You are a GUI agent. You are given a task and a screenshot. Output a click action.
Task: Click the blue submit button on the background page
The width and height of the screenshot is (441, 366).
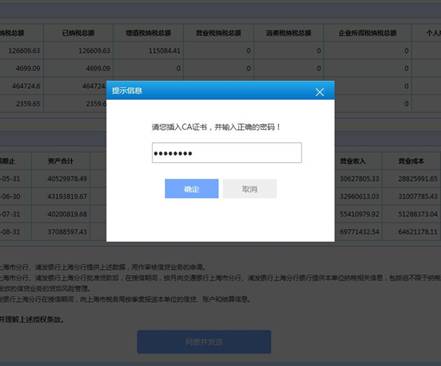(x=204, y=342)
